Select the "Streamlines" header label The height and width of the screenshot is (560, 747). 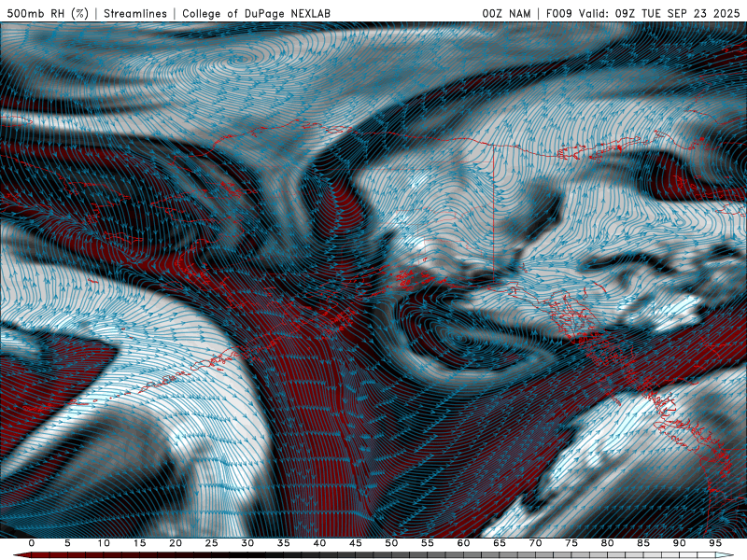click(x=135, y=13)
